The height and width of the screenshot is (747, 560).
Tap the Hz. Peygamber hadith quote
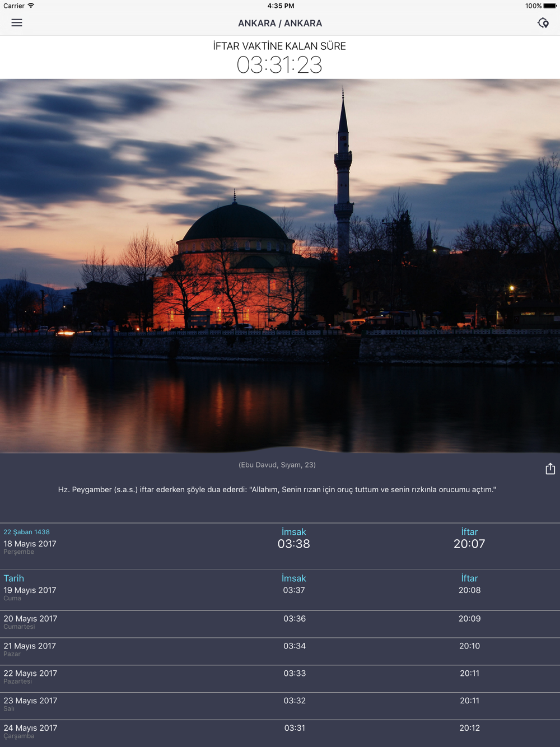277,489
